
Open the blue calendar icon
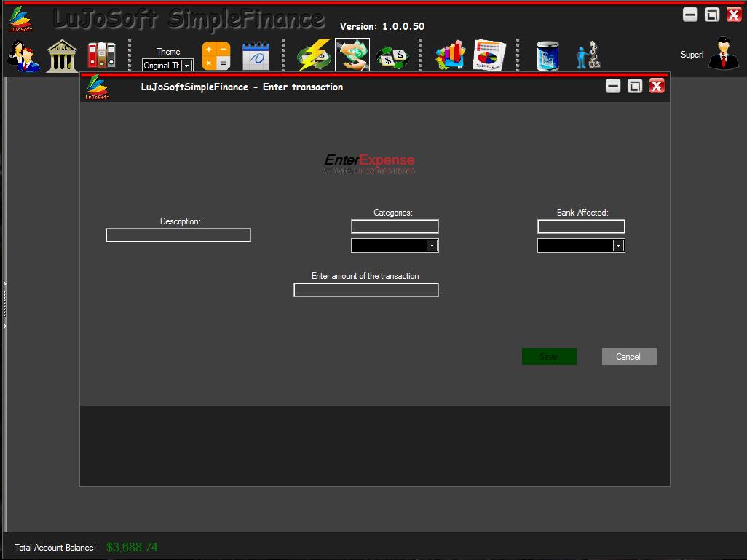[256, 56]
